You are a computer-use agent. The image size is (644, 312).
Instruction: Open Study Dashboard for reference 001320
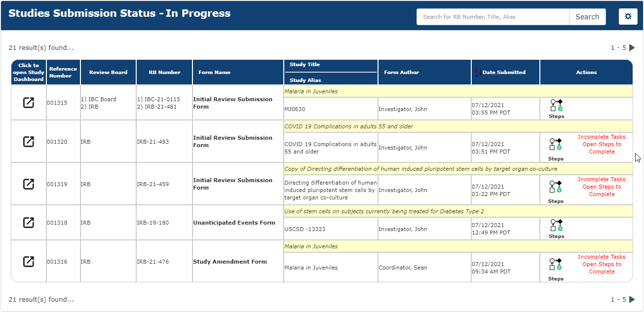tap(29, 141)
